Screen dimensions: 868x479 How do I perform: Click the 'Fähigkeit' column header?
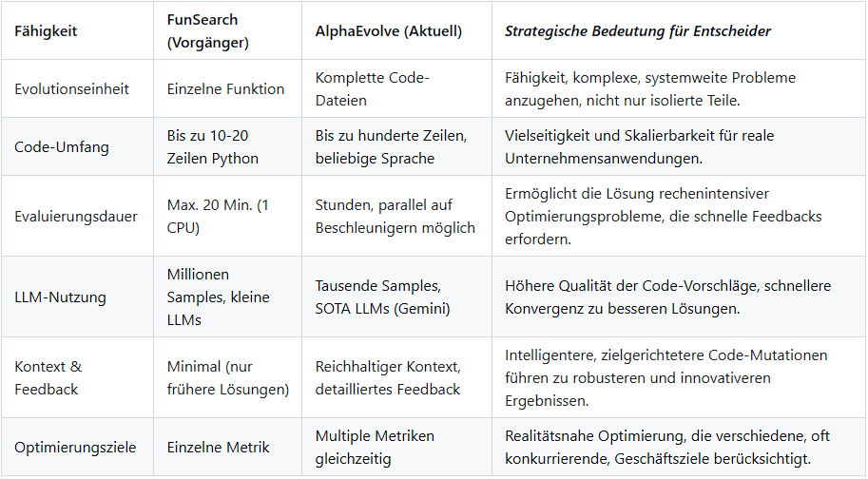[46, 31]
